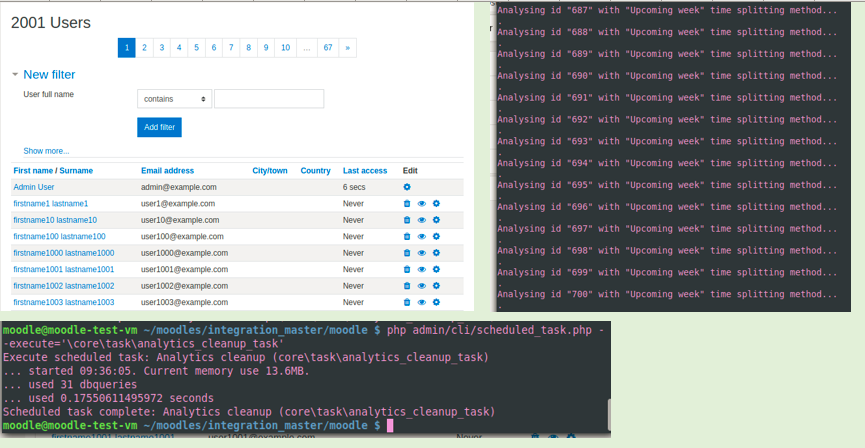Delete user firstname10 lastname10 via trash icon

tap(407, 220)
